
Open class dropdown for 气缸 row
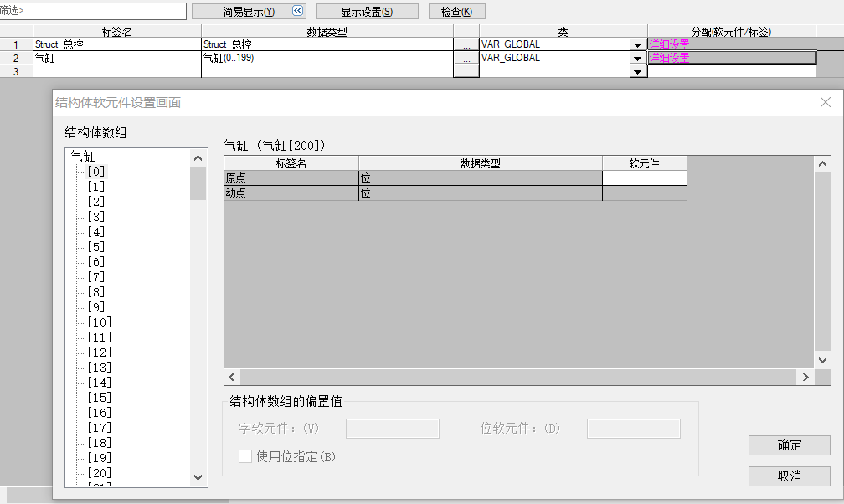coord(638,58)
